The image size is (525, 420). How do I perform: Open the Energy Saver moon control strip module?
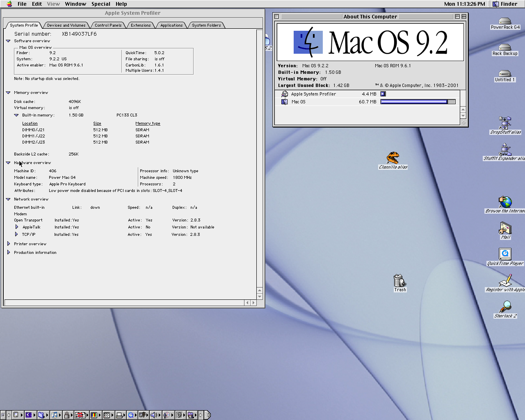pyautogui.click(x=30, y=415)
